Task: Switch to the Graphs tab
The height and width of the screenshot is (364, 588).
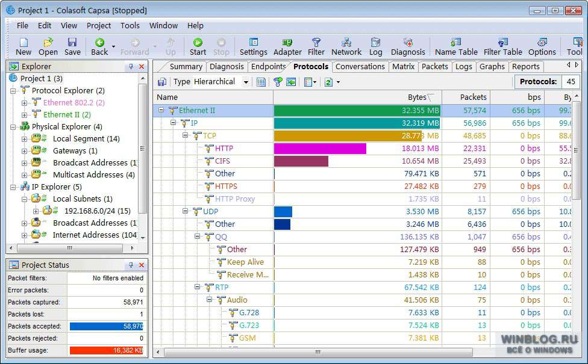Action: click(492, 67)
